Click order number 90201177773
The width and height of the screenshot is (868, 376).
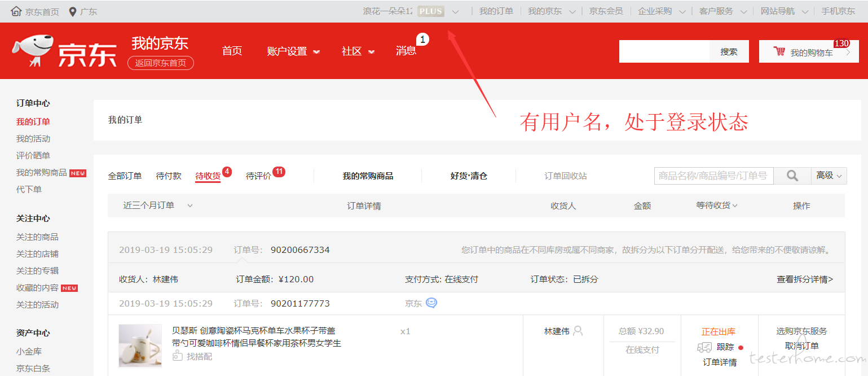click(300, 304)
